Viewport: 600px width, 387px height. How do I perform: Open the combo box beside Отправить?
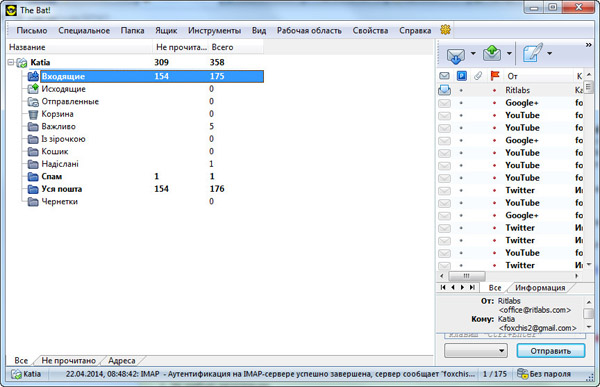coord(476,351)
